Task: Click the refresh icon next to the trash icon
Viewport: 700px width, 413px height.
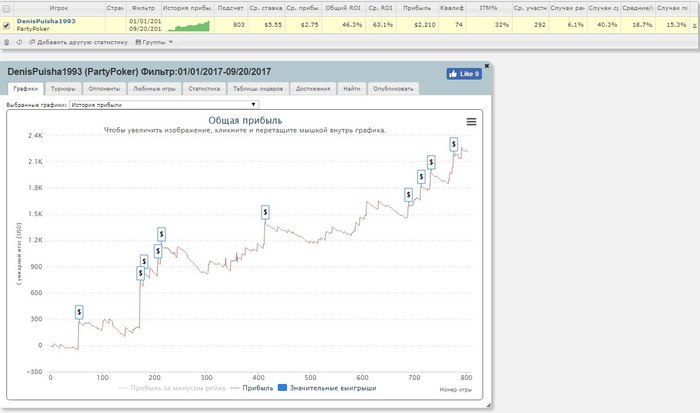Action: click(x=19, y=42)
